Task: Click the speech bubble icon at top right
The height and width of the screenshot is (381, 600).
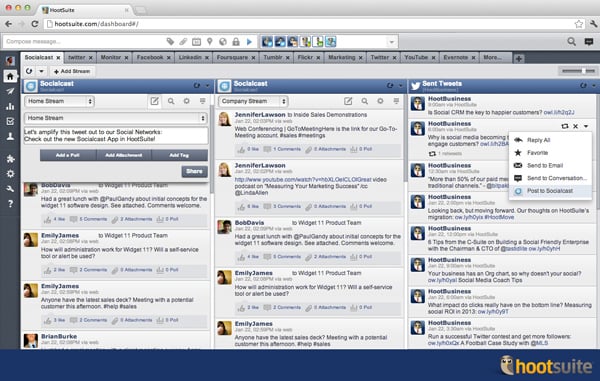Action: point(589,41)
